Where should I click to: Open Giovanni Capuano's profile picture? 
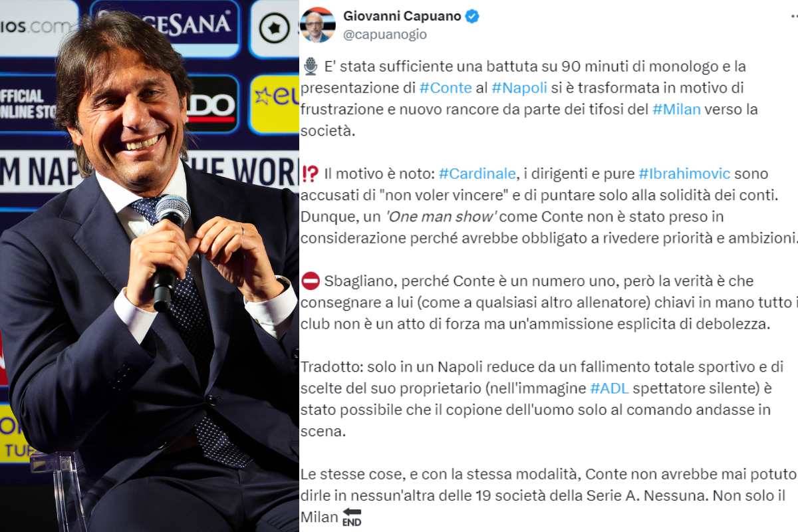tap(317, 25)
